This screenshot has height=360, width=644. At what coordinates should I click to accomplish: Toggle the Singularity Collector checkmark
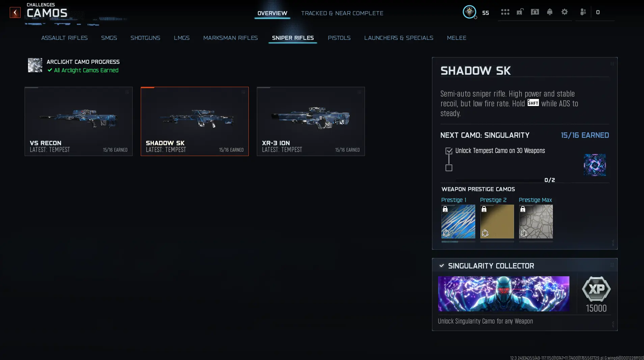441,266
